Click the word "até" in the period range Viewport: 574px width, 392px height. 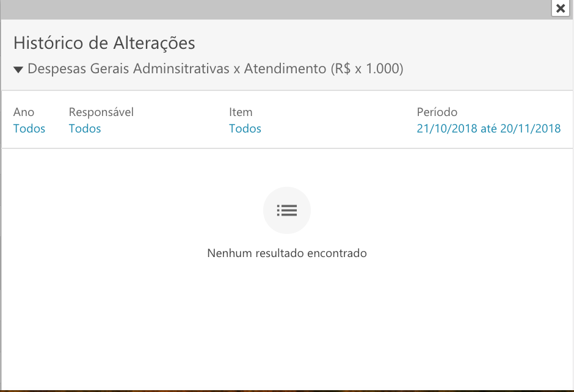coord(489,128)
